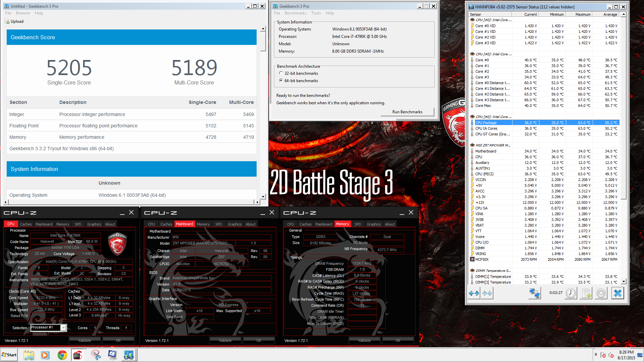644x362 pixels.
Task: Open HWiNFO sensor settings gear icon
Action: point(601,293)
